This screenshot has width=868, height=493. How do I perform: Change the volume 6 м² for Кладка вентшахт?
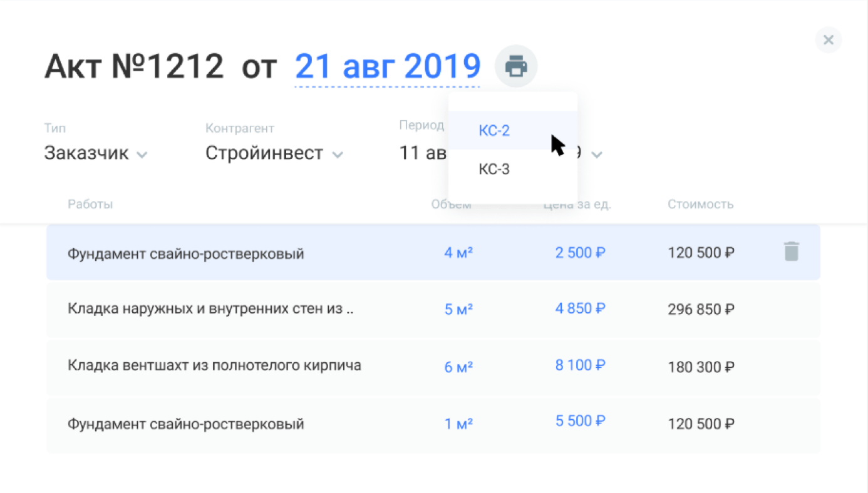point(458,367)
